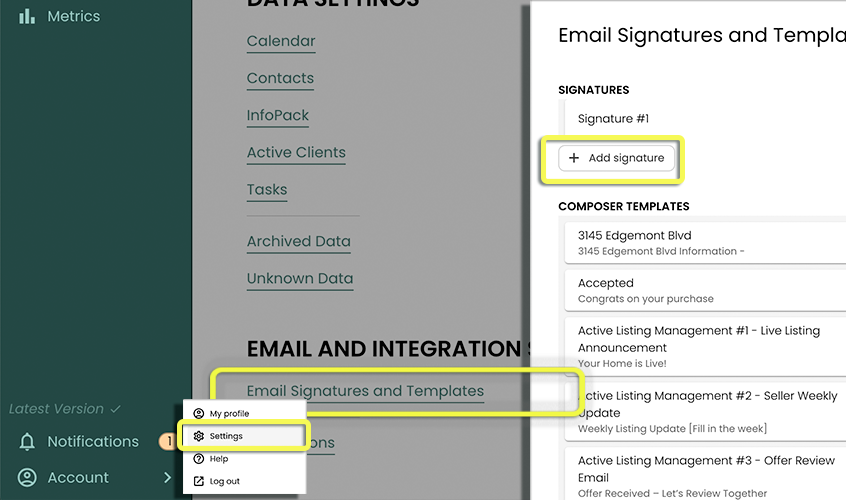Expand the Account menu chevron
The height and width of the screenshot is (500, 846).
[x=167, y=478]
